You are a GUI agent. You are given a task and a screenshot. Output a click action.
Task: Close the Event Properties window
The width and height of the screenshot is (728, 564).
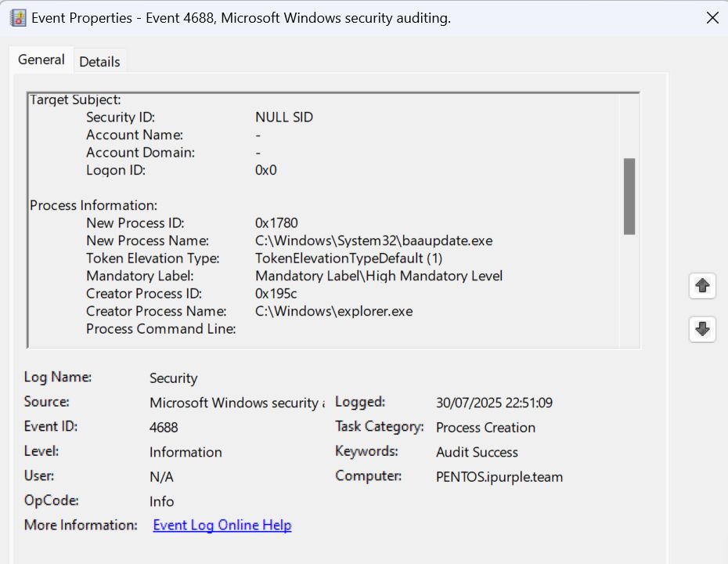[712, 18]
